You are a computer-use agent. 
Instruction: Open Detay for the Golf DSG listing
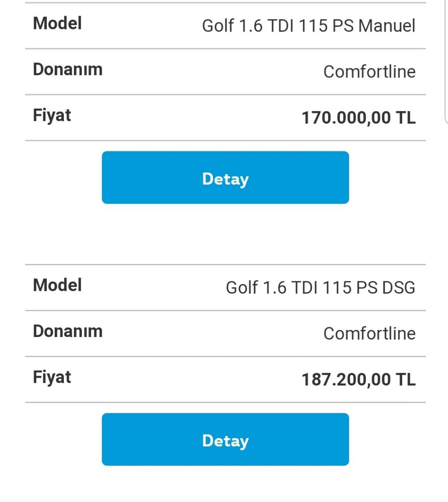(225, 439)
